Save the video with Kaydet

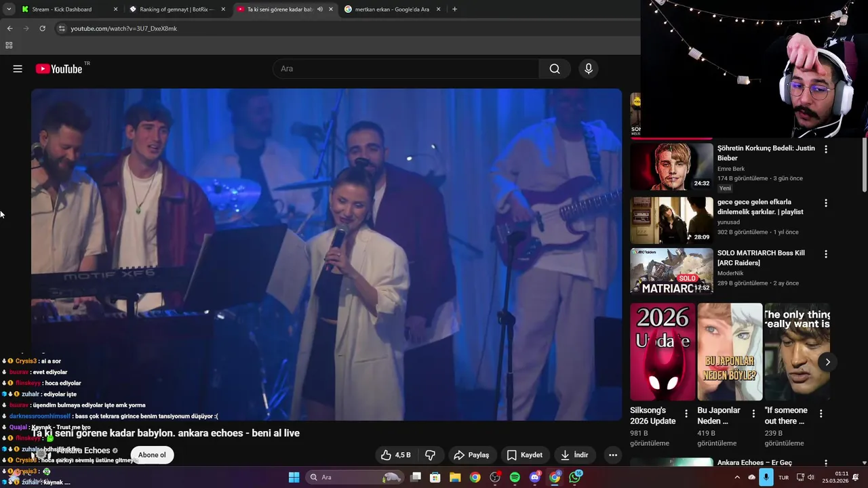click(525, 455)
